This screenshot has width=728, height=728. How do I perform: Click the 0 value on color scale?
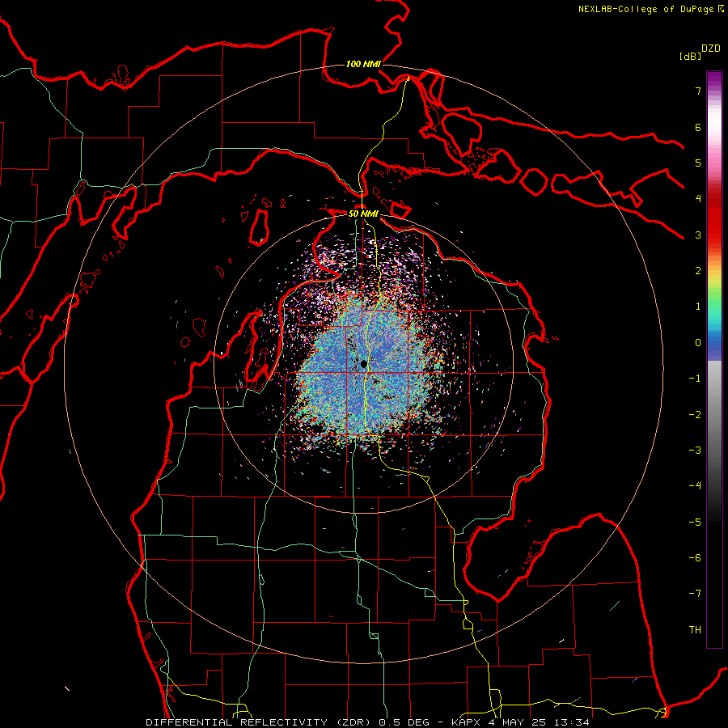coord(698,343)
